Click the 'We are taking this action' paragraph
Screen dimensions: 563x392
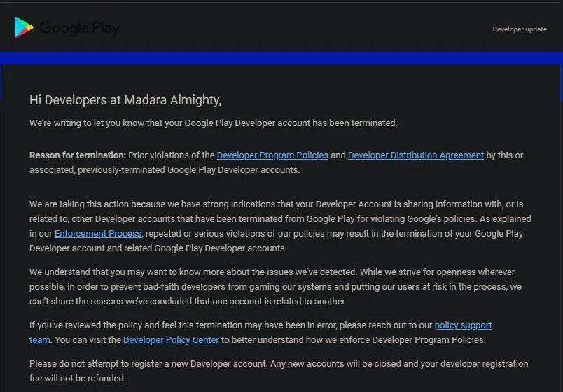click(276, 218)
